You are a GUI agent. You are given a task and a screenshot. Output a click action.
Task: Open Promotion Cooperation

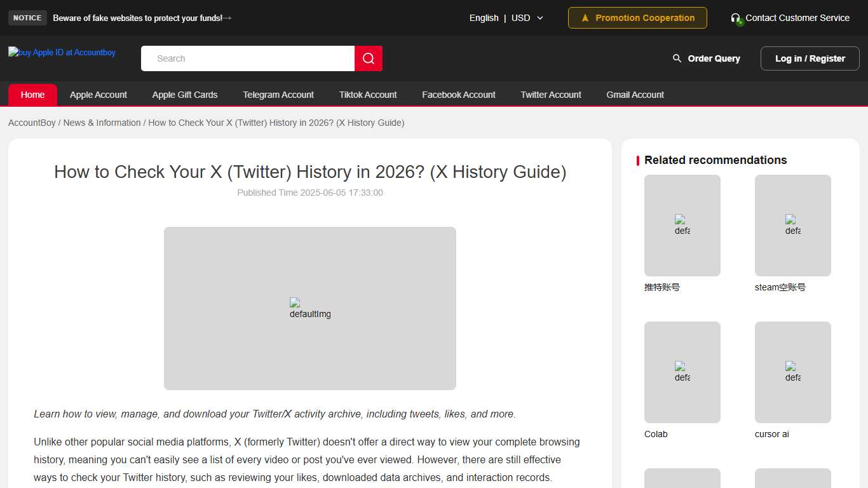click(x=637, y=18)
